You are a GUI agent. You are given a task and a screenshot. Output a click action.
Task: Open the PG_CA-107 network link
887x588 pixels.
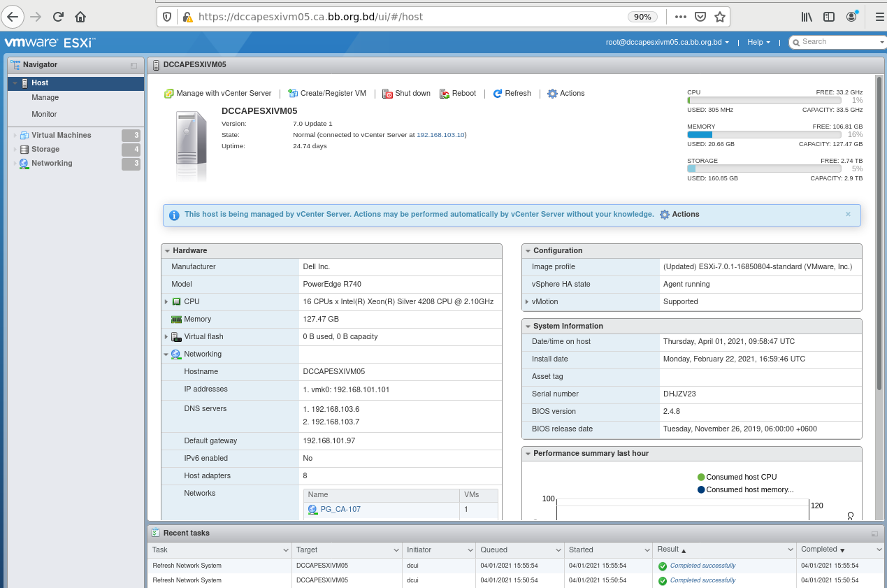point(340,510)
